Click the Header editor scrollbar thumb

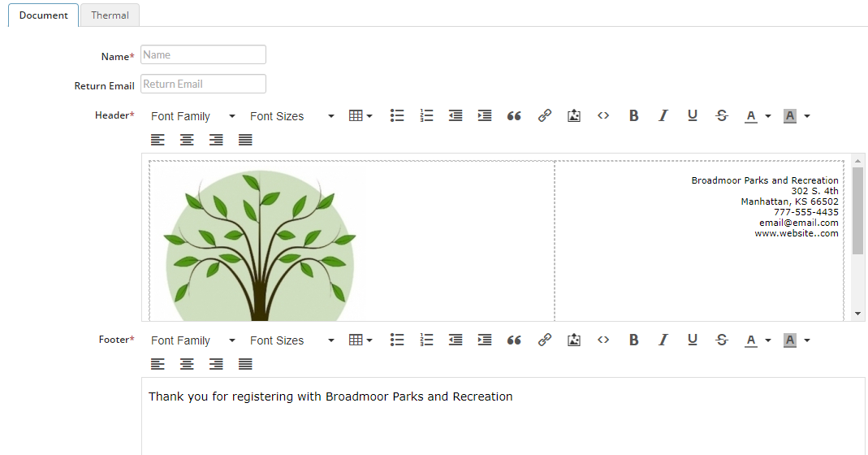tap(857, 210)
